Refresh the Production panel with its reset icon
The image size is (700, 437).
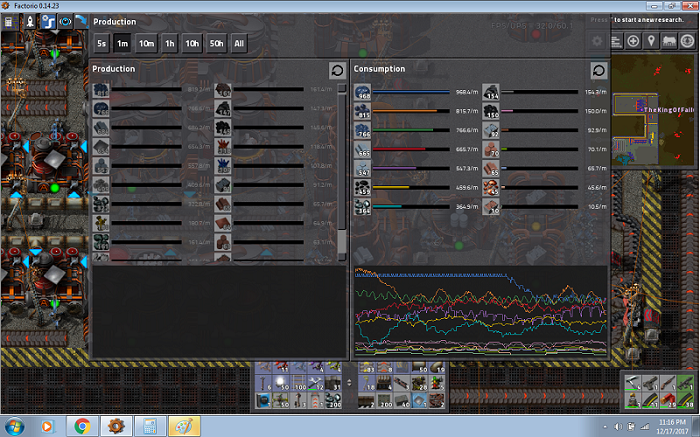pos(337,70)
